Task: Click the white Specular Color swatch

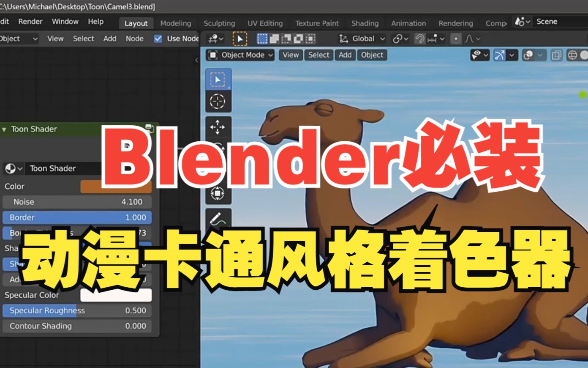Action: click(x=116, y=295)
